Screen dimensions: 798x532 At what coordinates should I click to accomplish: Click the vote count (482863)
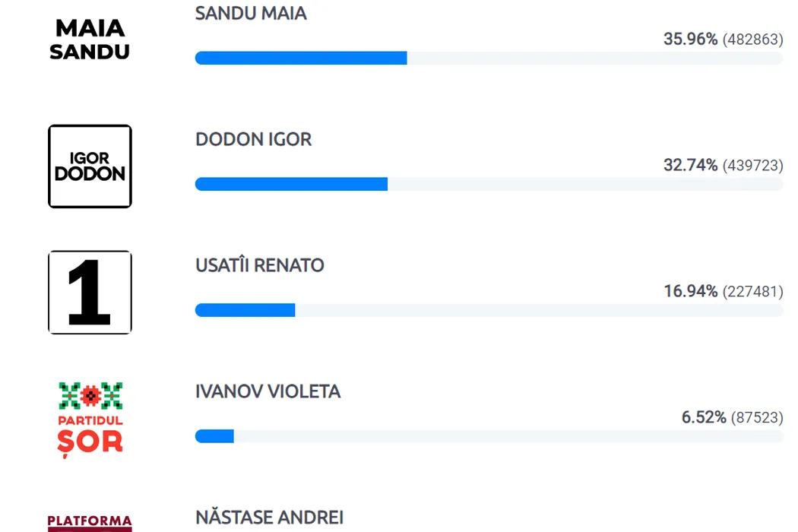[x=752, y=40]
